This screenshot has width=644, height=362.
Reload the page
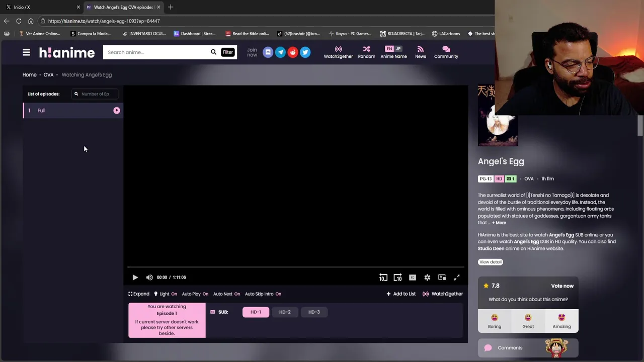pyautogui.click(x=19, y=21)
